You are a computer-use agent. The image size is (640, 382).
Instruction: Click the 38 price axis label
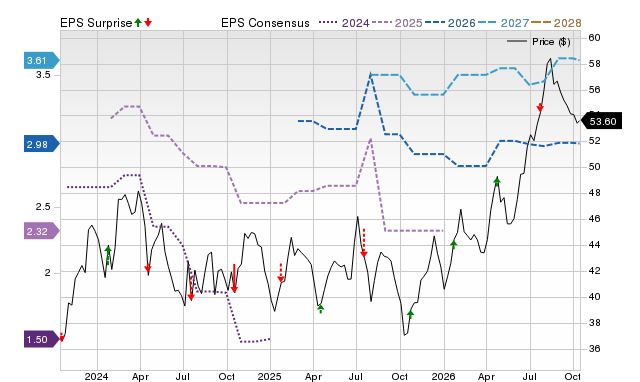click(594, 323)
